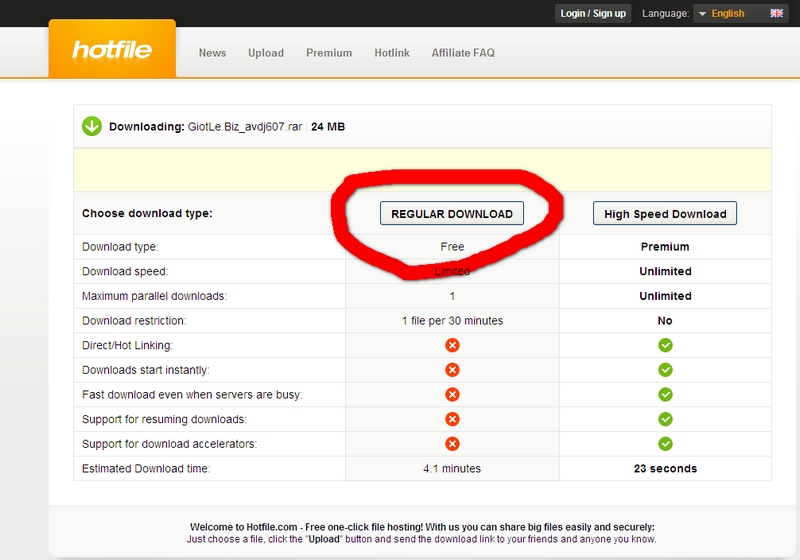Click the 'Limited' download speed cell
The width and height of the screenshot is (800, 560).
[452, 271]
